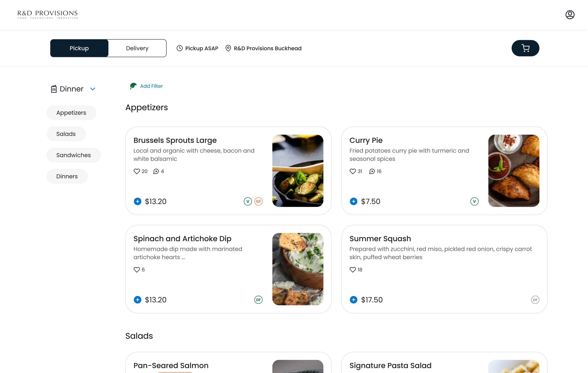Add Spinach and Artichoke Dip to cart
The image size is (588, 373).
(x=138, y=300)
